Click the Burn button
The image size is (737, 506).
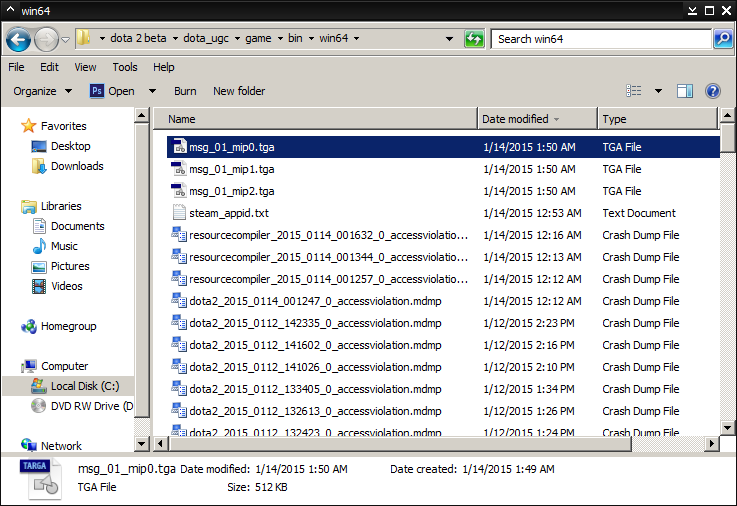tap(185, 91)
